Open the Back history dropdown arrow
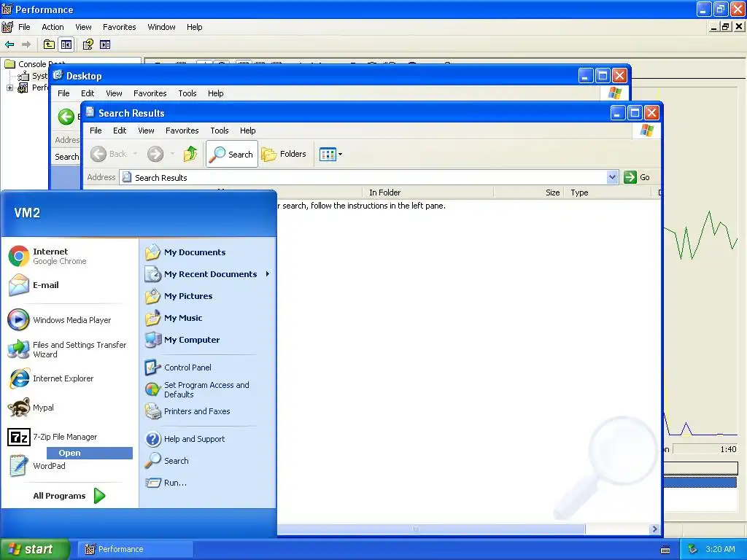This screenshot has width=747, height=560. [x=135, y=154]
